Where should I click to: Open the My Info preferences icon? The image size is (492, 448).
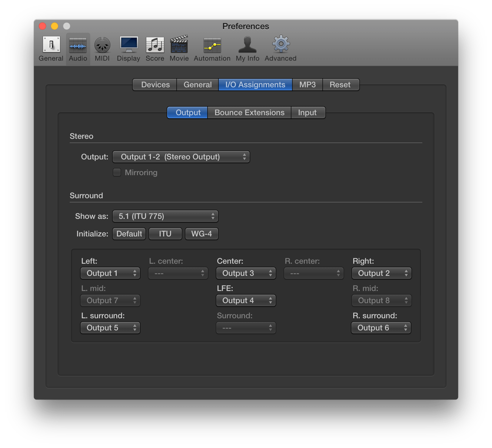[247, 47]
